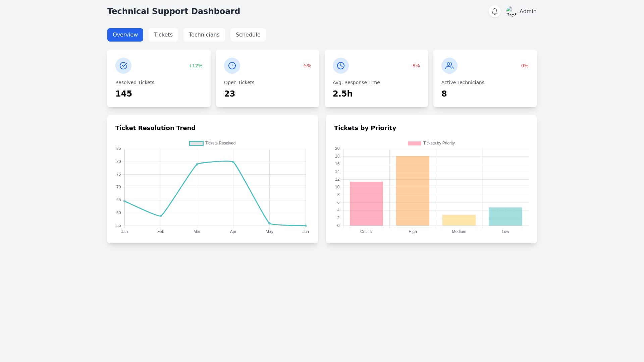Click the High priority bar

pos(413,191)
